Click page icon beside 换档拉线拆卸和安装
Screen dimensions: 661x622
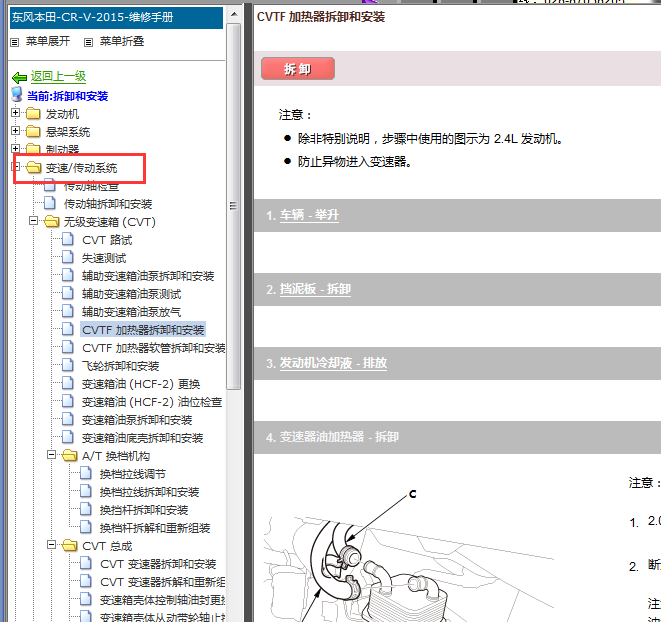[x=86, y=491]
